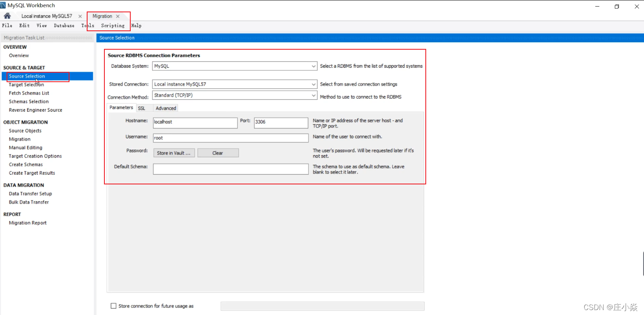The width and height of the screenshot is (644, 315).
Task: Click the Default Schema input field
Action: click(x=231, y=169)
